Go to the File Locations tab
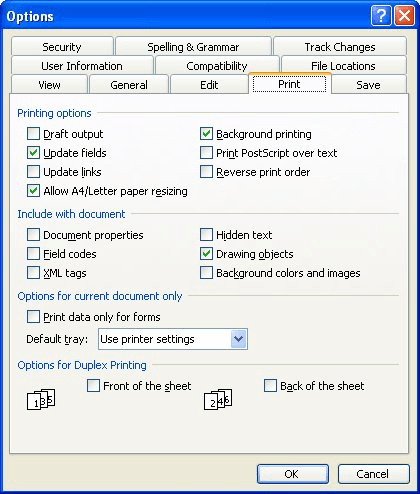The height and width of the screenshot is (494, 420). tap(344, 66)
